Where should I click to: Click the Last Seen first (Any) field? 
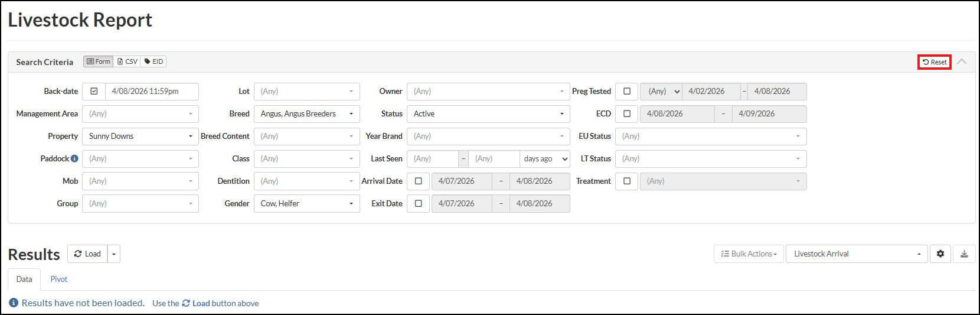(x=433, y=159)
